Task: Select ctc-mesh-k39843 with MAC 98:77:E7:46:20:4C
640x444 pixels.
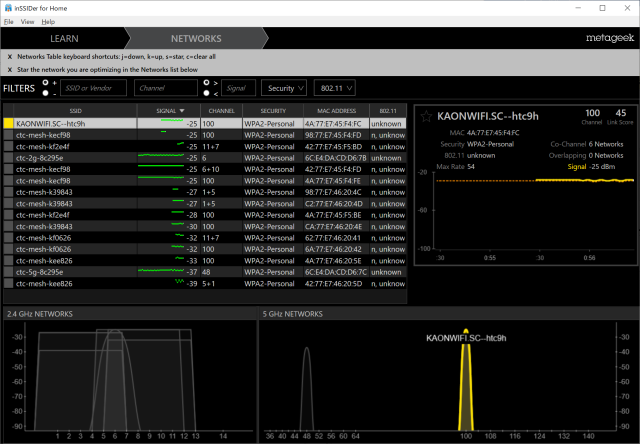Action: [205, 192]
